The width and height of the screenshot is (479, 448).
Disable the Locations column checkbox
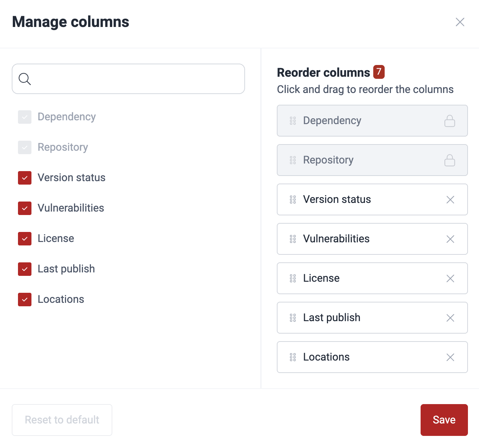25,299
